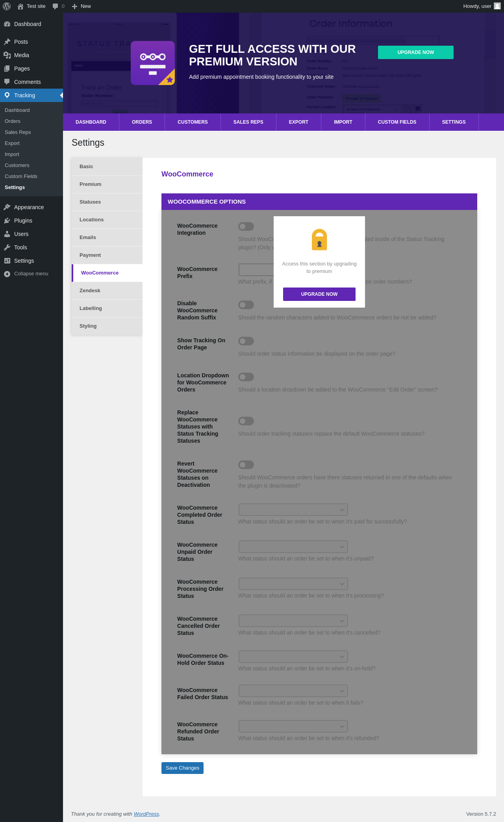Image resolution: width=504 pixels, height=822 pixels.
Task: Click the Pages icon in sidebar
Action: tap(7, 69)
